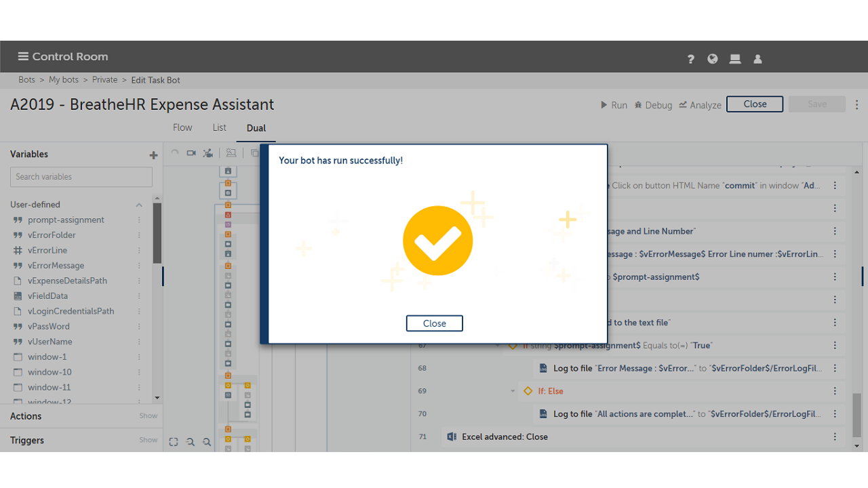Open the user profile icon

tap(758, 59)
